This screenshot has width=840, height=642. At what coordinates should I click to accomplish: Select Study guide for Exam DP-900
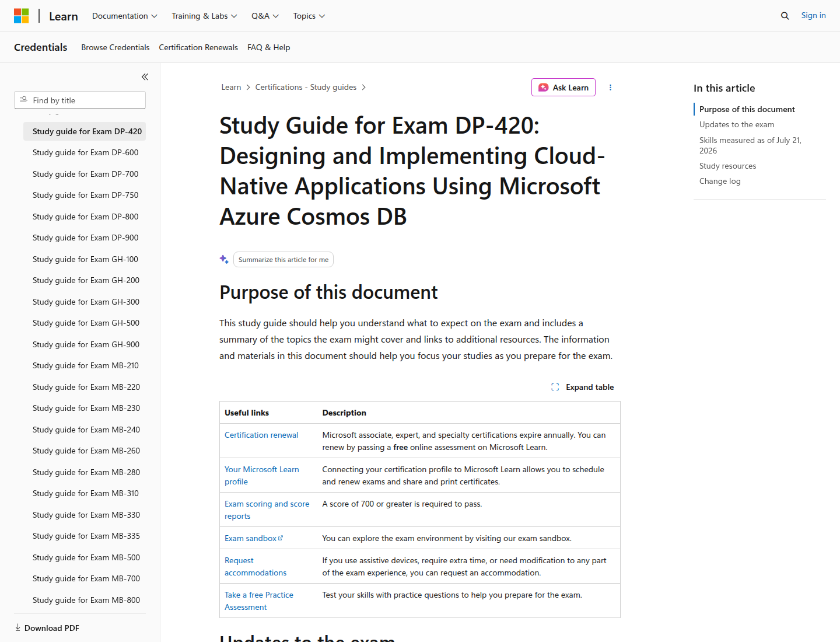(x=85, y=238)
